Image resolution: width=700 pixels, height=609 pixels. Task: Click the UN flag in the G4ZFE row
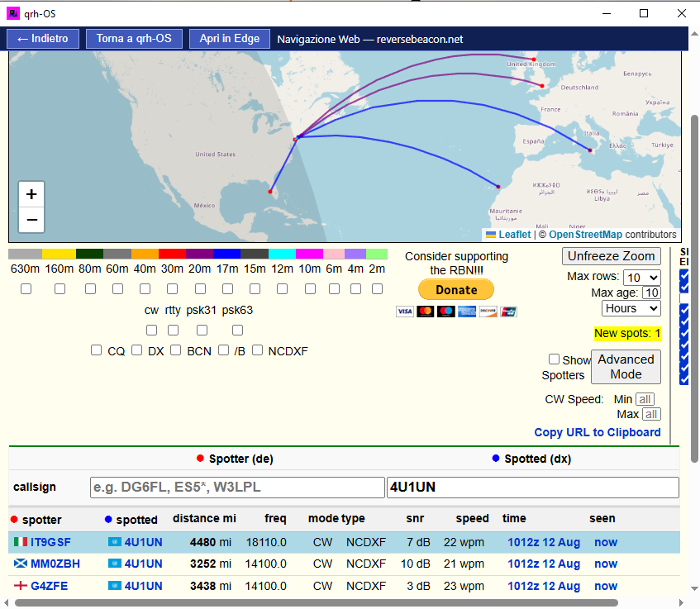pyautogui.click(x=115, y=585)
